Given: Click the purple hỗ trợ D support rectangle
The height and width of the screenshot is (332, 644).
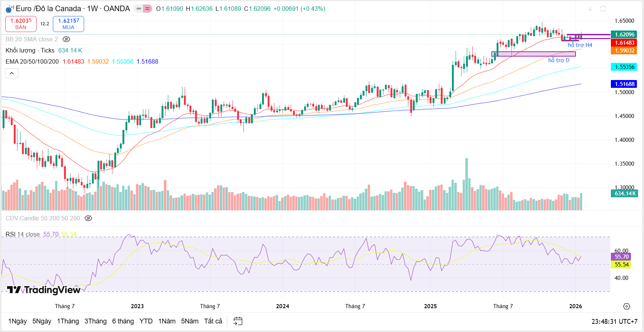Looking at the screenshot, I should [x=533, y=54].
